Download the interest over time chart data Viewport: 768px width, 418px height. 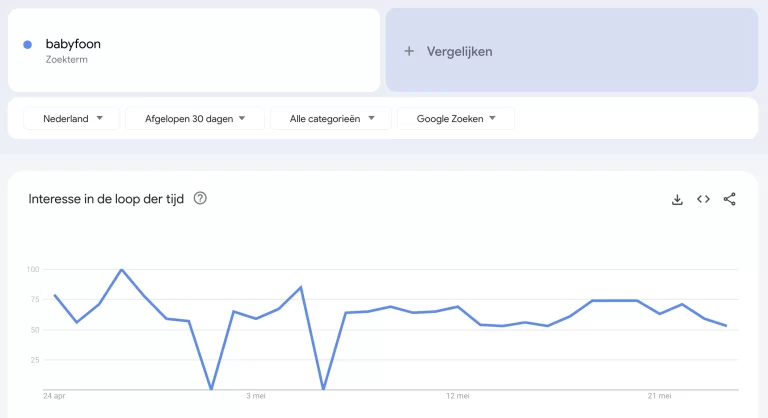(677, 199)
